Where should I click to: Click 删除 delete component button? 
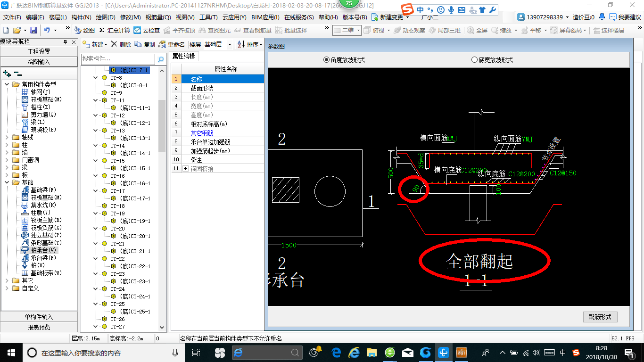pyautogui.click(x=121, y=44)
